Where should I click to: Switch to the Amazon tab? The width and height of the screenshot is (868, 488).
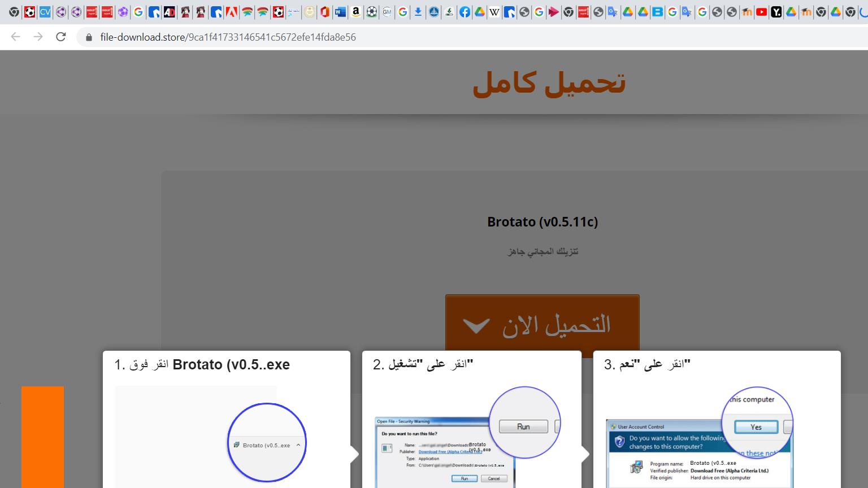[x=356, y=12]
